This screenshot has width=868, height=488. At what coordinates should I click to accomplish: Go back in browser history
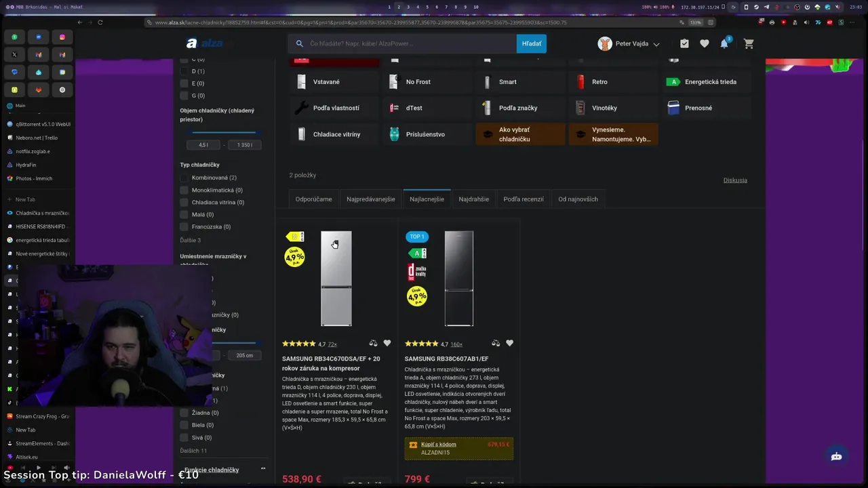[x=79, y=22]
